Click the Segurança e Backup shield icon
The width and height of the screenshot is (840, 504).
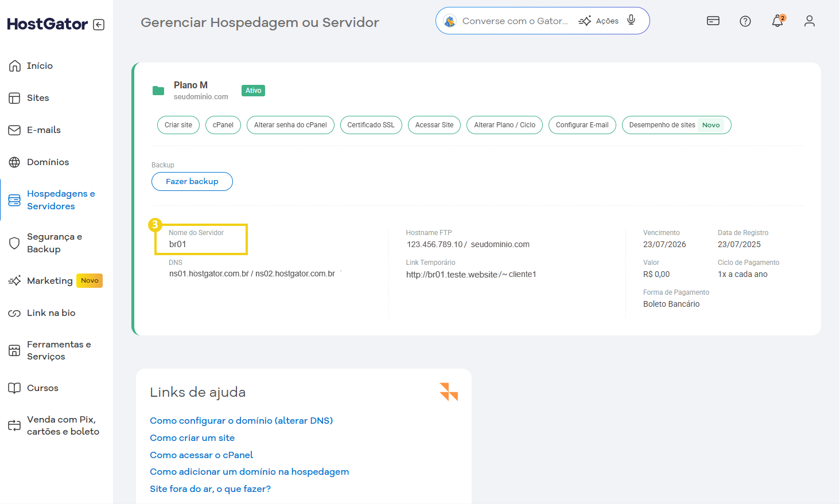coord(14,243)
